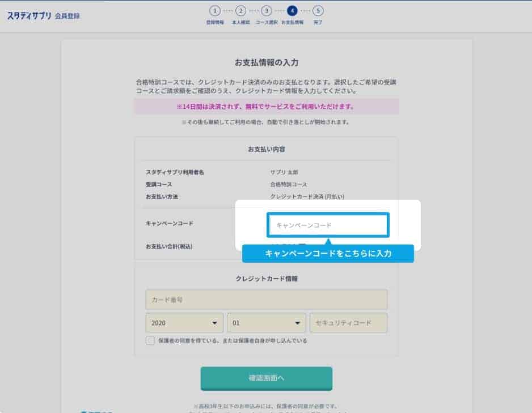Click the 完了 step label
The height and width of the screenshot is (413, 532).
tap(318, 23)
